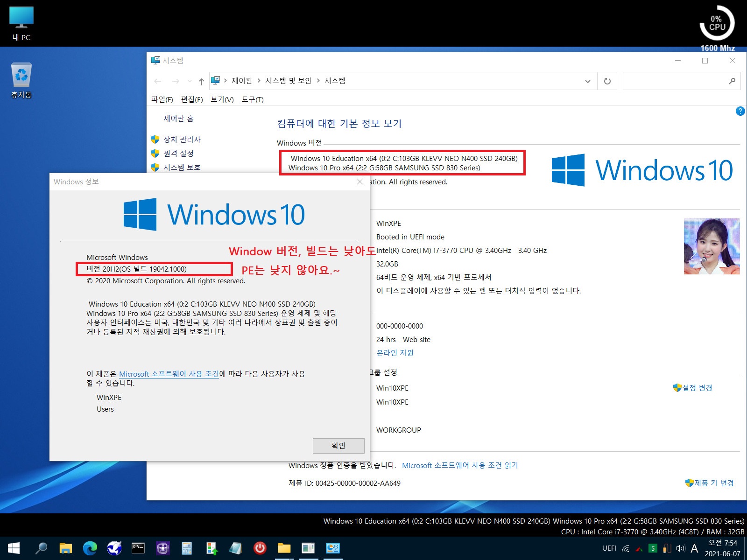
Task: Open the 도구(T) menu
Action: coord(253,99)
